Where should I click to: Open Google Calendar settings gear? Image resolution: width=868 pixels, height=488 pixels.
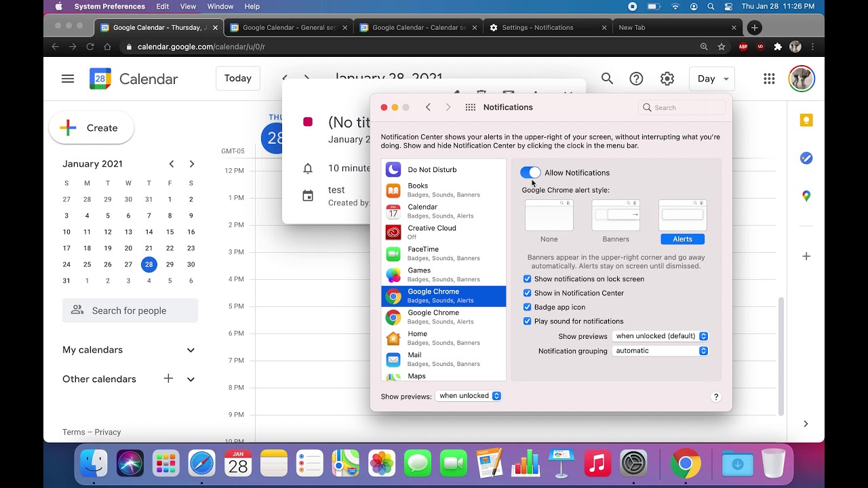click(667, 79)
